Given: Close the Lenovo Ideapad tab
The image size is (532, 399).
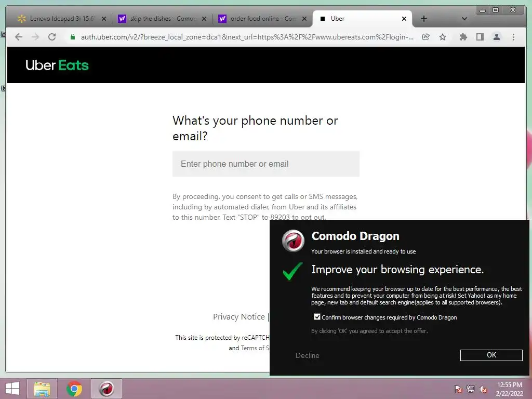Looking at the screenshot, I should coord(104,19).
